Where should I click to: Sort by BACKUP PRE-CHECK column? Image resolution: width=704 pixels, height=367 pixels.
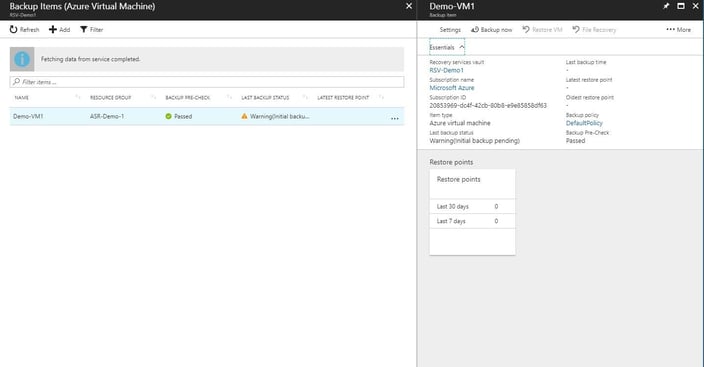pos(188,97)
